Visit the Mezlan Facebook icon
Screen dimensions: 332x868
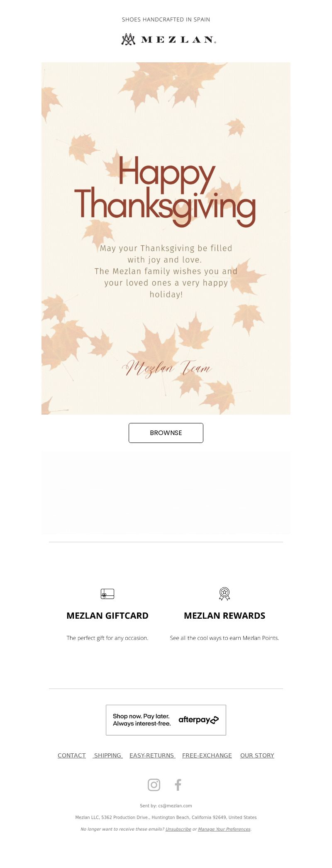(x=178, y=784)
